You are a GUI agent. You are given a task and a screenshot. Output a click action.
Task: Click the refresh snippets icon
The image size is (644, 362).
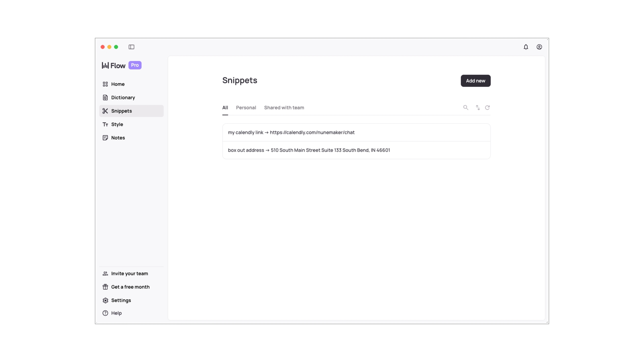click(487, 108)
